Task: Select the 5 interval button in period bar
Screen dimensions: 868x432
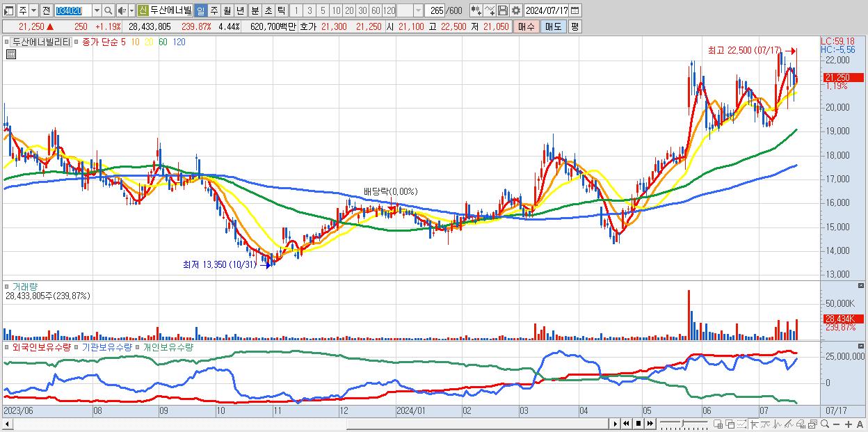Action: coord(323,10)
